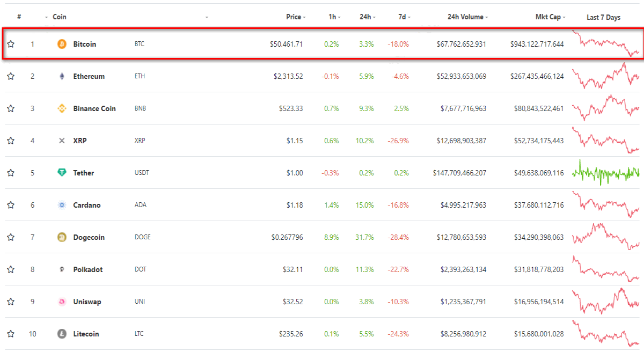Favorite Bitcoin with its star

pyautogui.click(x=11, y=44)
